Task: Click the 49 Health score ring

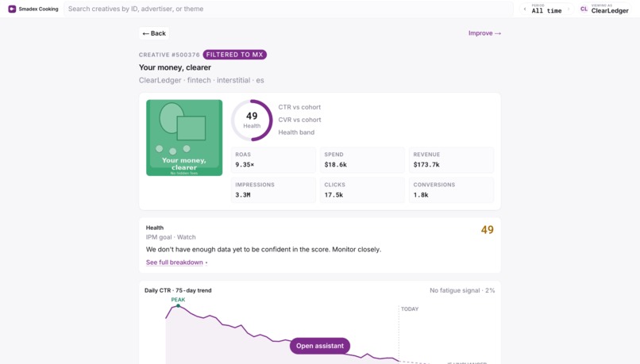Action: [x=252, y=121]
